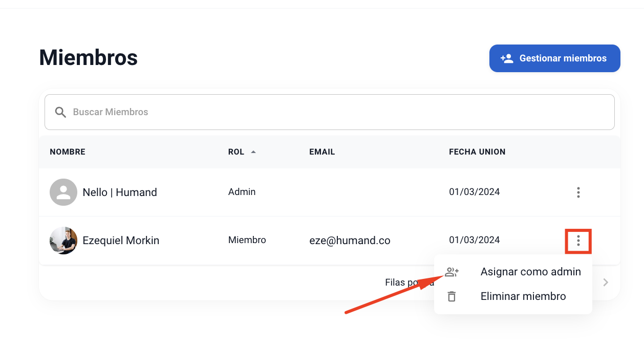Select Asignar como admin from the menu

tap(530, 272)
